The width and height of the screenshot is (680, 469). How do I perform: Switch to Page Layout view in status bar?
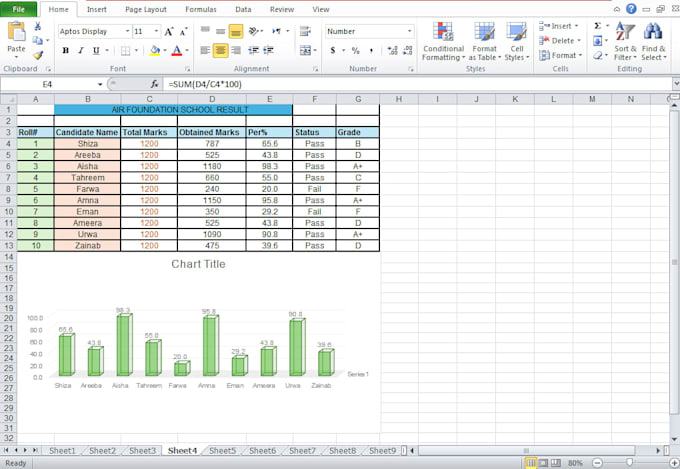[543, 463]
